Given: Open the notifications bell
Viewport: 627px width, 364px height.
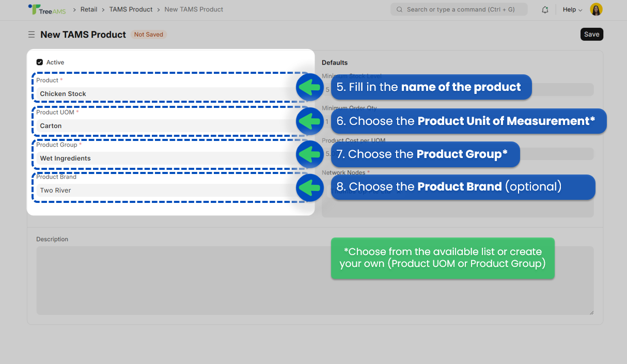Looking at the screenshot, I should click(x=545, y=9).
